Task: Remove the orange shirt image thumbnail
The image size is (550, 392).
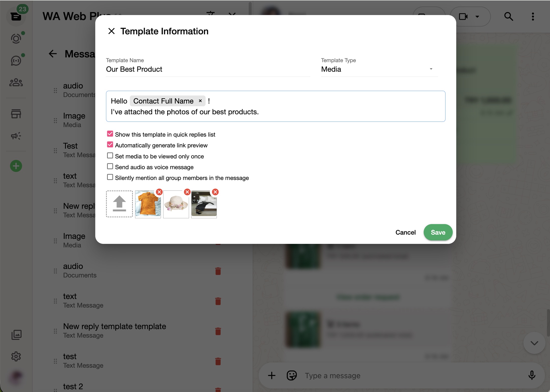Action: (159, 192)
